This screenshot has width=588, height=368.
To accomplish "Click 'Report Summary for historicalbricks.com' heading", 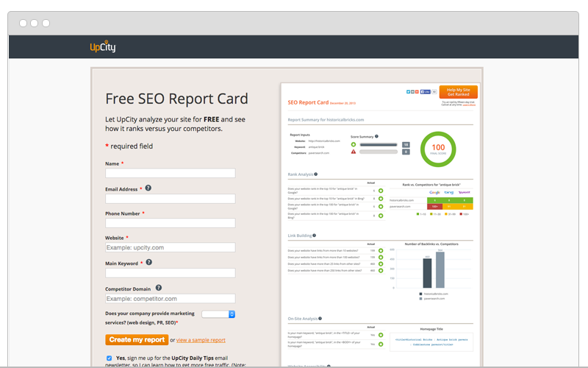I will click(326, 120).
